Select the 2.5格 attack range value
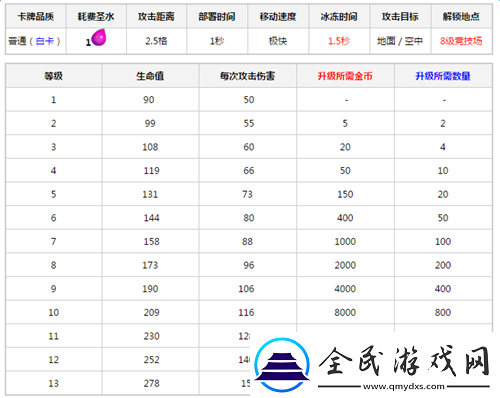This screenshot has width=500, height=398. pos(156,41)
